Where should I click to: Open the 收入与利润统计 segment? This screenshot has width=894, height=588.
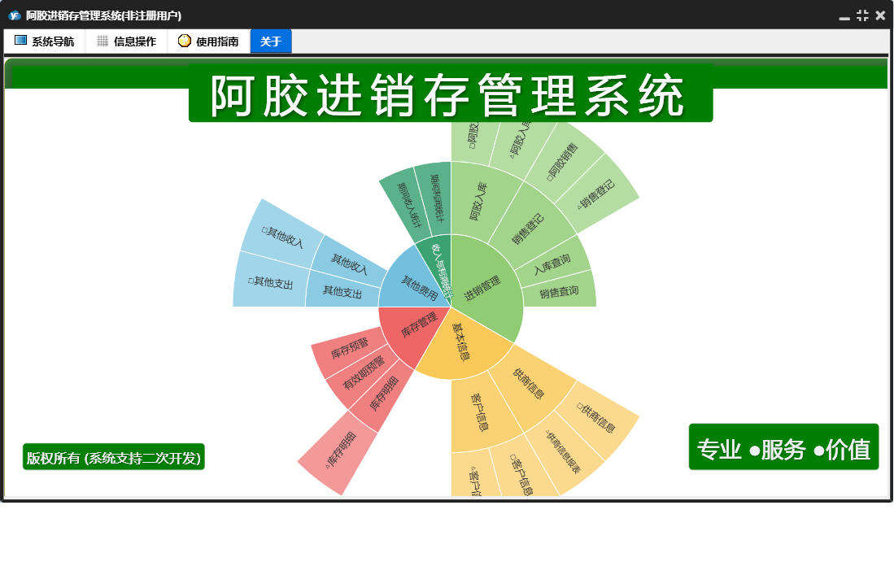click(440, 271)
